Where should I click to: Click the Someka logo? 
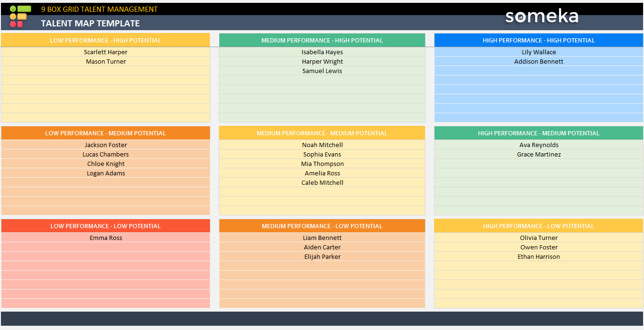[541, 16]
